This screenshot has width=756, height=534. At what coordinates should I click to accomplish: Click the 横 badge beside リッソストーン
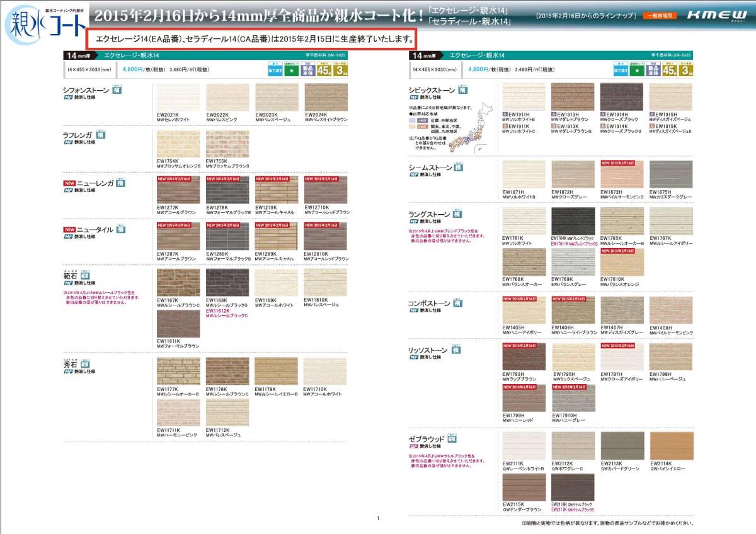pos(455,349)
